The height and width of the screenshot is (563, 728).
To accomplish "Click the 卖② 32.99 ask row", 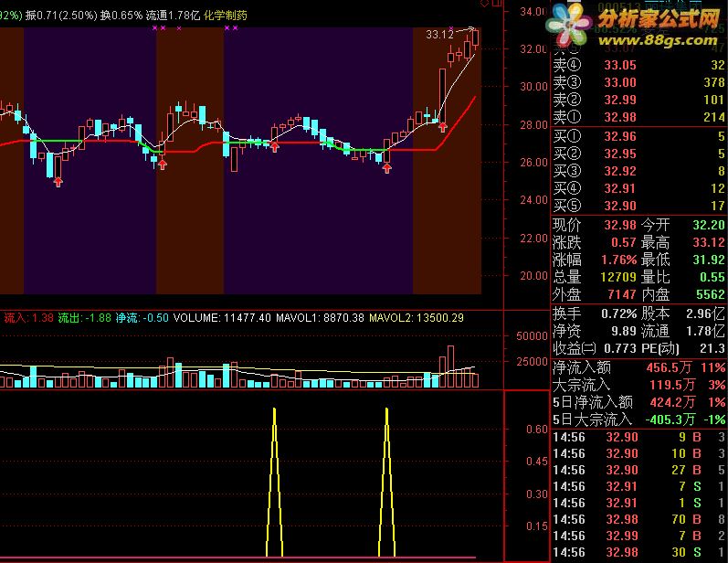I will 638,100.
